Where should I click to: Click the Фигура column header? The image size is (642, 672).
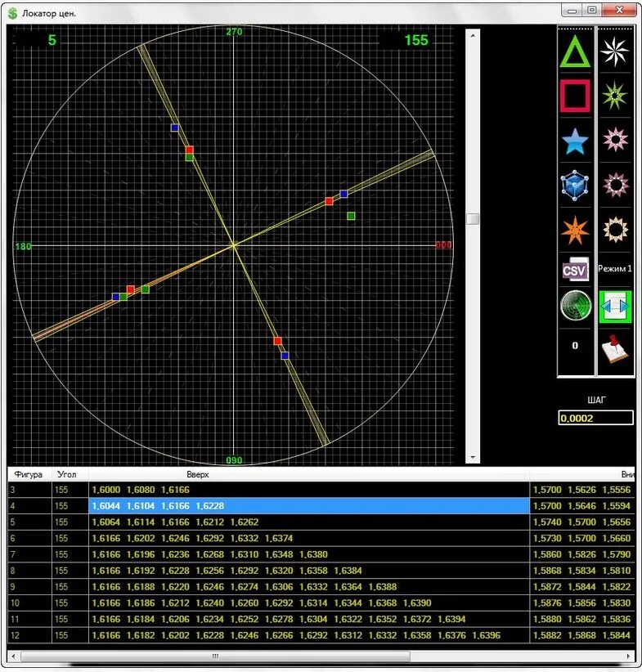pyautogui.click(x=29, y=474)
